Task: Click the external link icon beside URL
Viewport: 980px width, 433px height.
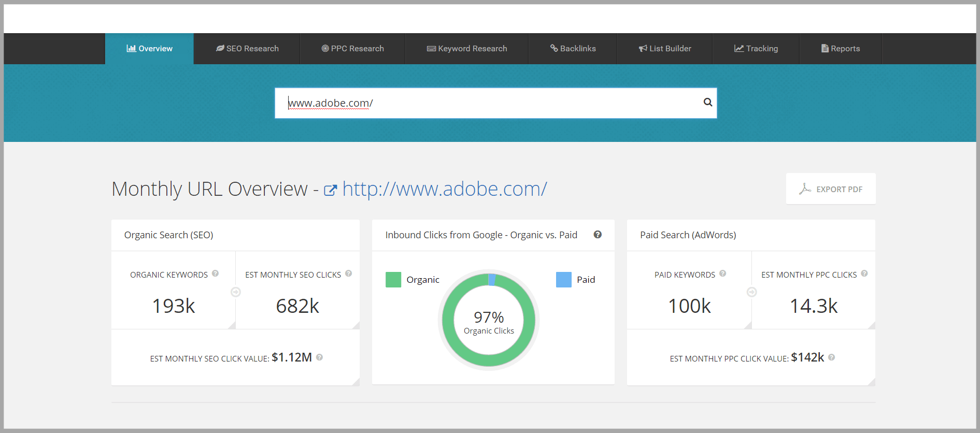Action: (x=330, y=190)
